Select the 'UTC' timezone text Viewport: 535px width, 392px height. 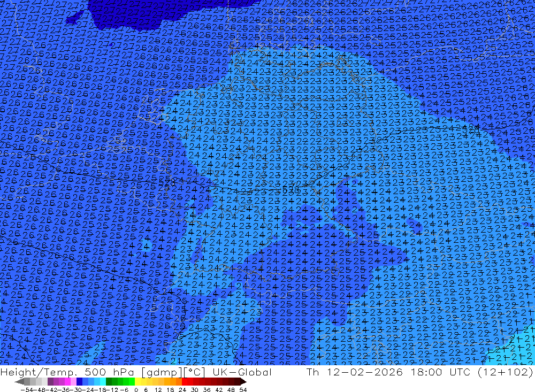point(460,372)
